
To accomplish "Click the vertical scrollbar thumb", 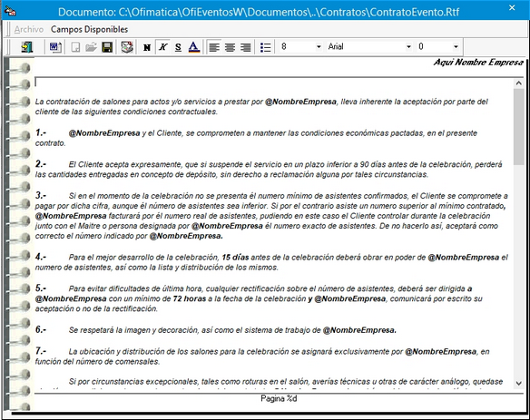I will point(518,127).
